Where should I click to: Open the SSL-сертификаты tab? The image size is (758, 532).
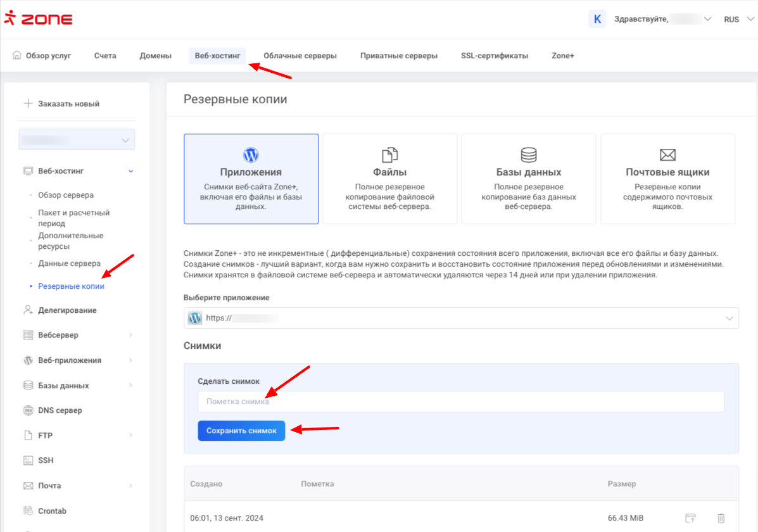pos(494,56)
